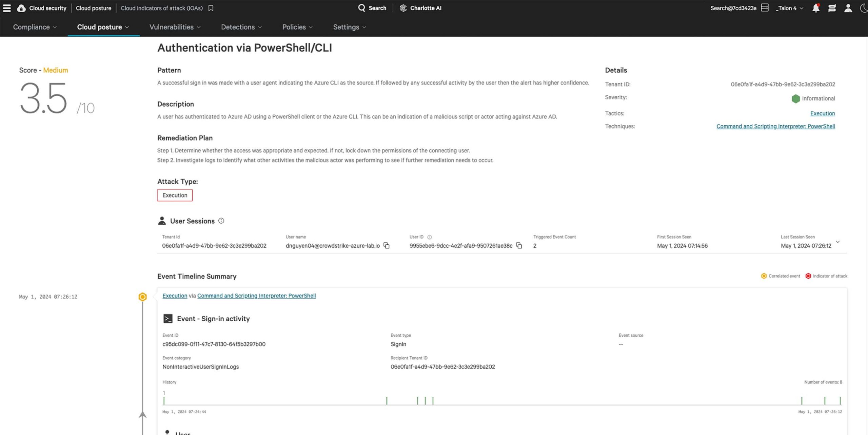This screenshot has width=868, height=435.
Task: Open Command and Scripting Interpreter technique link in Details
Action: pos(776,126)
